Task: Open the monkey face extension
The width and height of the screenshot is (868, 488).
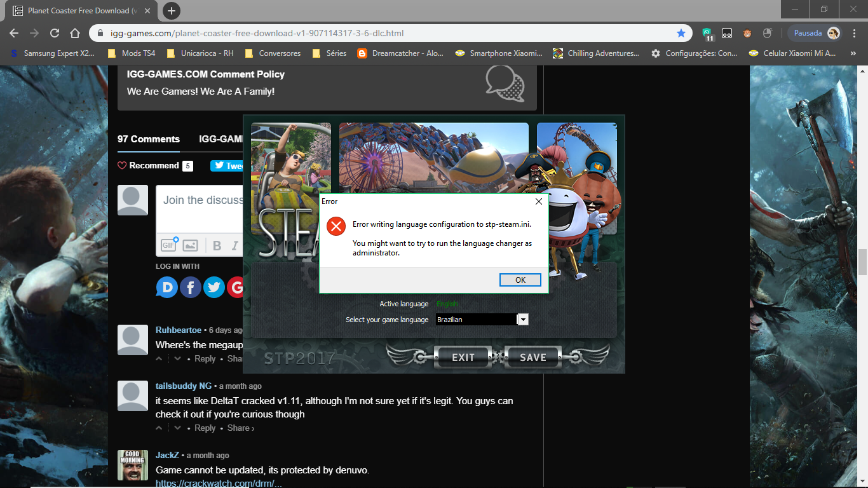Action: tap(747, 33)
